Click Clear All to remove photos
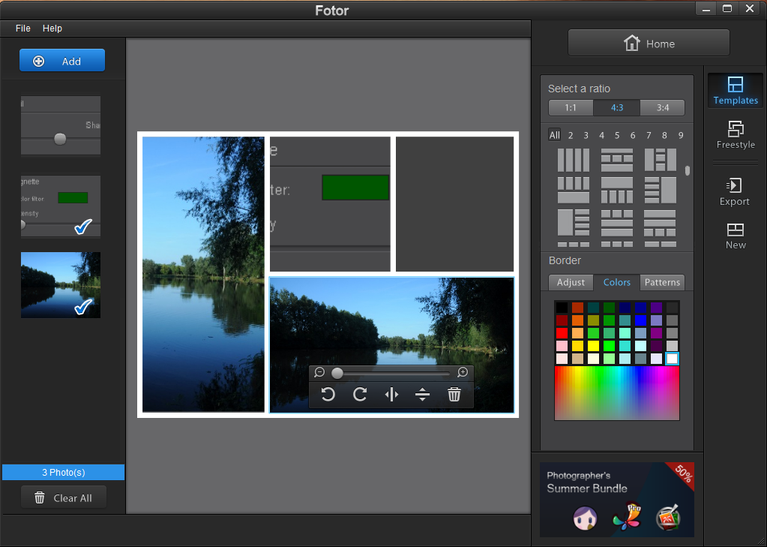 (x=63, y=498)
